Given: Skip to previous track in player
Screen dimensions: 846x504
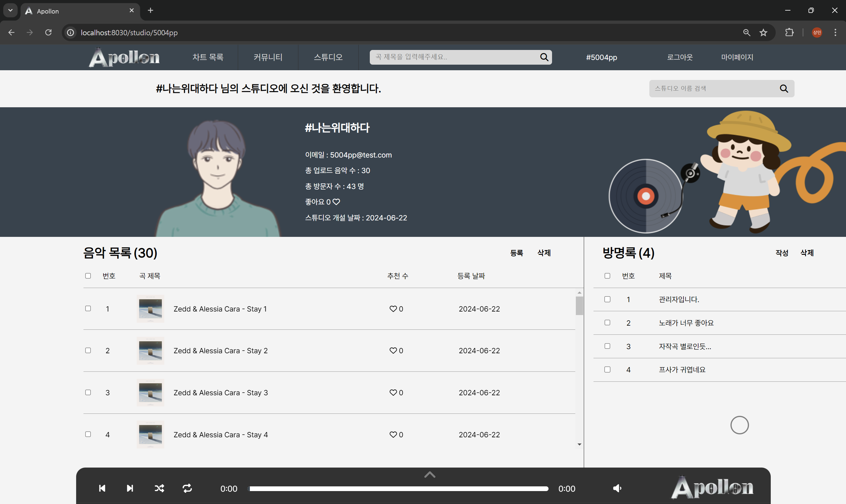Looking at the screenshot, I should tap(102, 488).
